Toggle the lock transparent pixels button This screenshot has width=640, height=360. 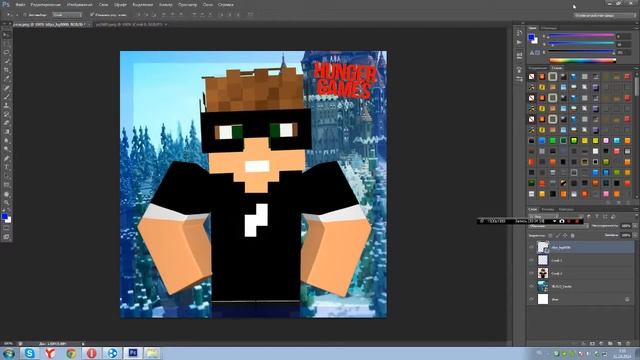(550, 236)
